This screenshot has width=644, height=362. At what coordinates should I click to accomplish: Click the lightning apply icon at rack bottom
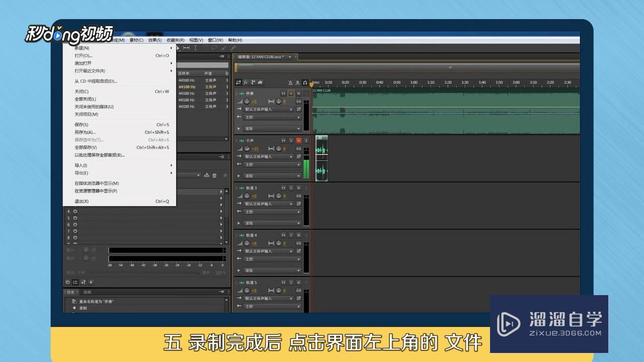91,282
